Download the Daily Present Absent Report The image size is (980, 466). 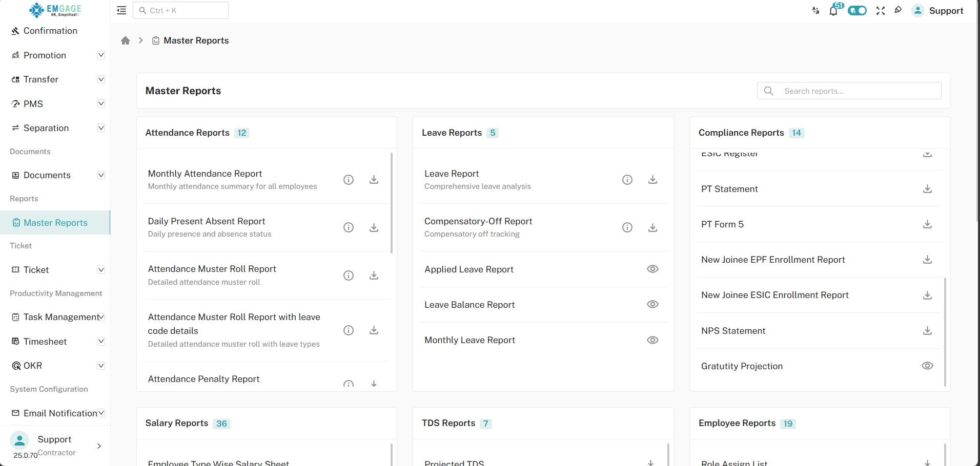pos(374,227)
